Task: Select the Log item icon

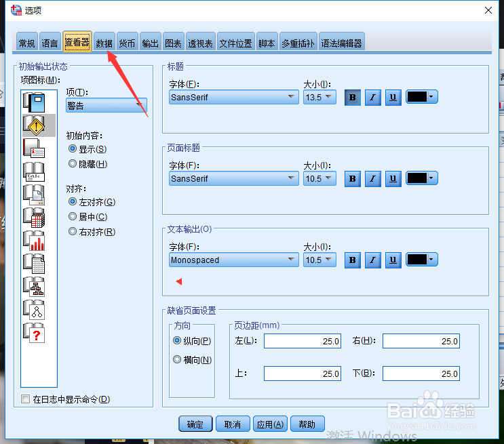Action: point(34,102)
